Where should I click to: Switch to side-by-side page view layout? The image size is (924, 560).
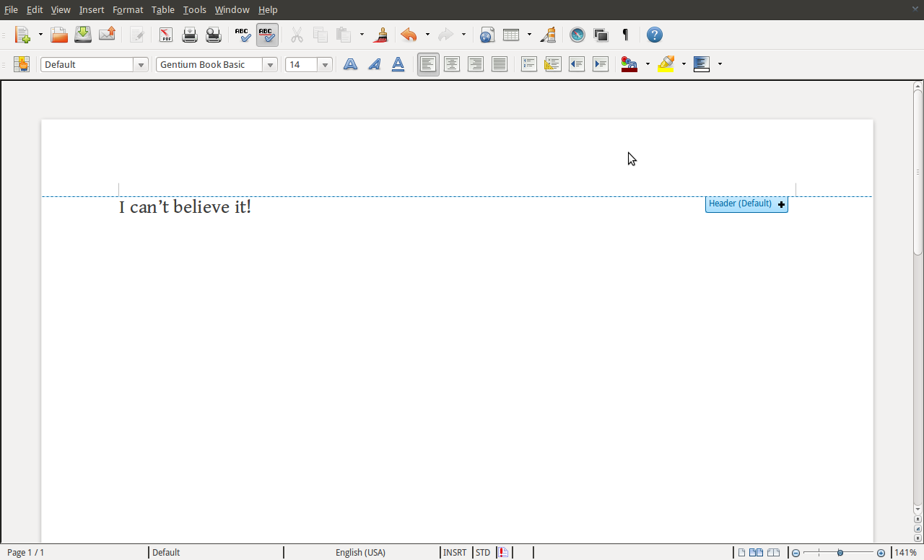click(756, 553)
